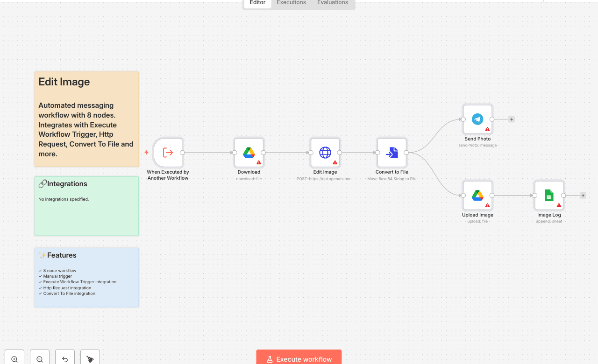Click the zoom in magnifier icon
The image size is (598, 364).
click(x=14, y=359)
